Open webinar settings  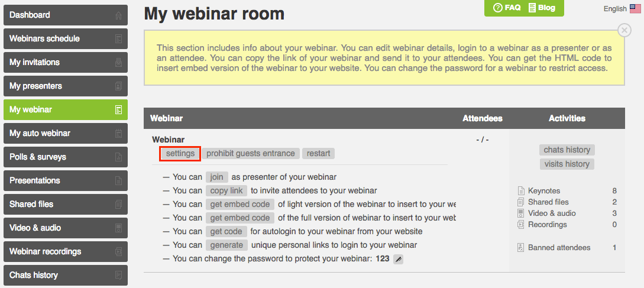(x=180, y=154)
